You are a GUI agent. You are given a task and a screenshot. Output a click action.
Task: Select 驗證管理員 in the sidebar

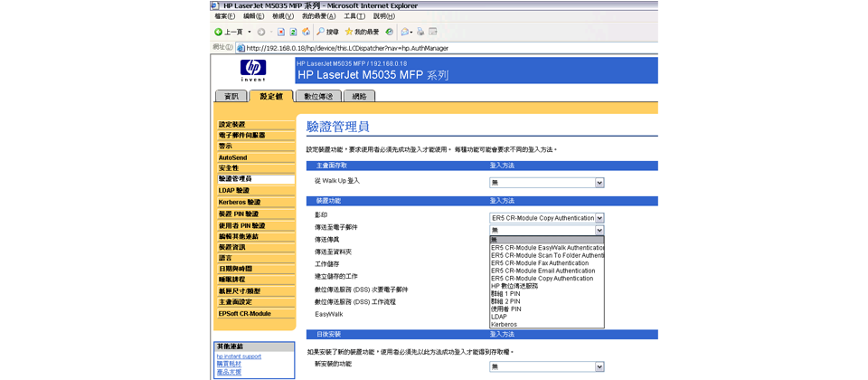256,179
